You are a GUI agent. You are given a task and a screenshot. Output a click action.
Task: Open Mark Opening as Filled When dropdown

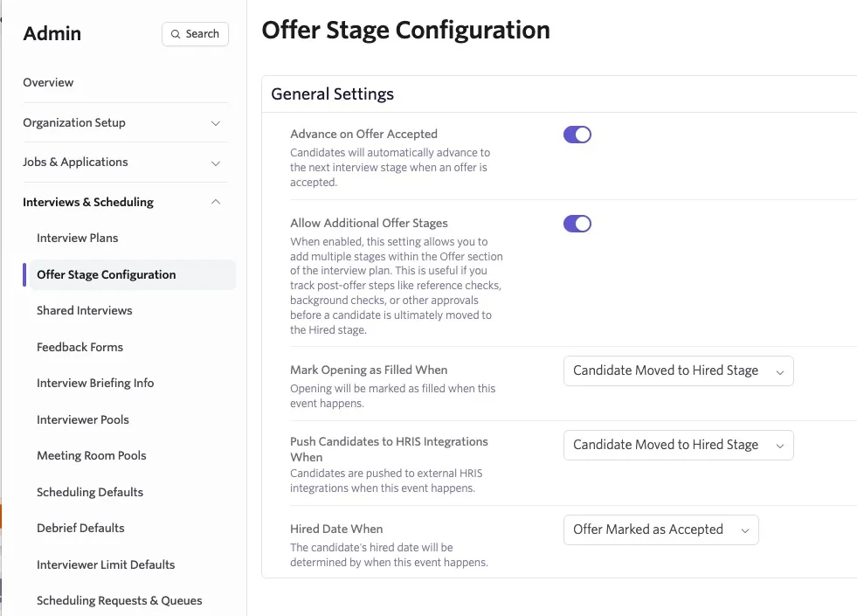[x=678, y=371]
